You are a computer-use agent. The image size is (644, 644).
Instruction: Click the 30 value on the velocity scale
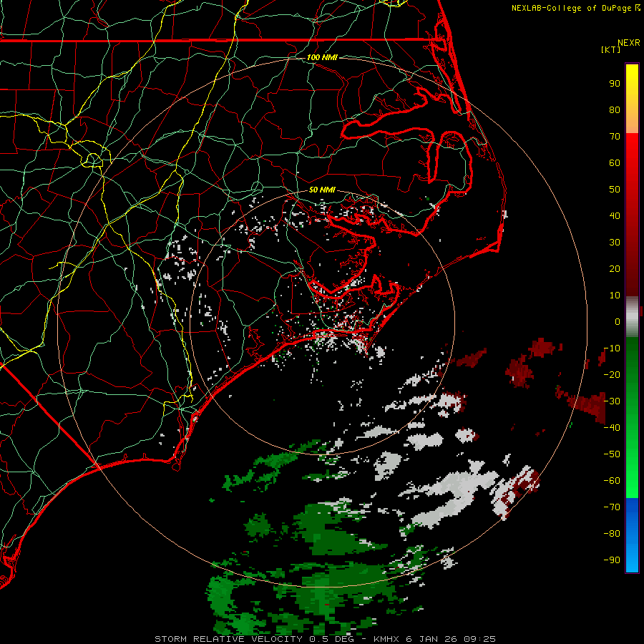coord(615,243)
